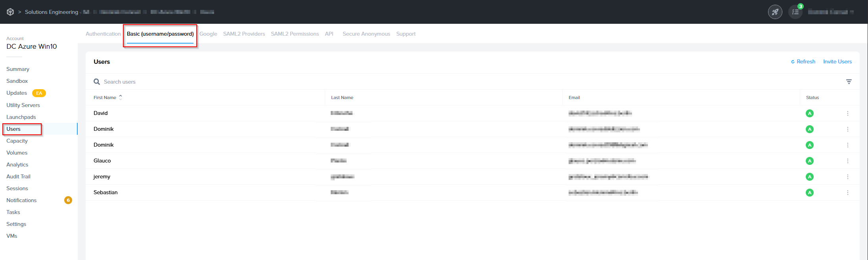
Task: Click the rocket icon in top bar
Action: [x=775, y=12]
